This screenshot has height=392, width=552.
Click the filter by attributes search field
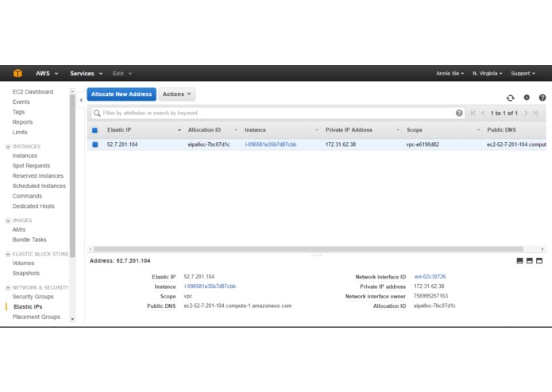click(x=277, y=113)
